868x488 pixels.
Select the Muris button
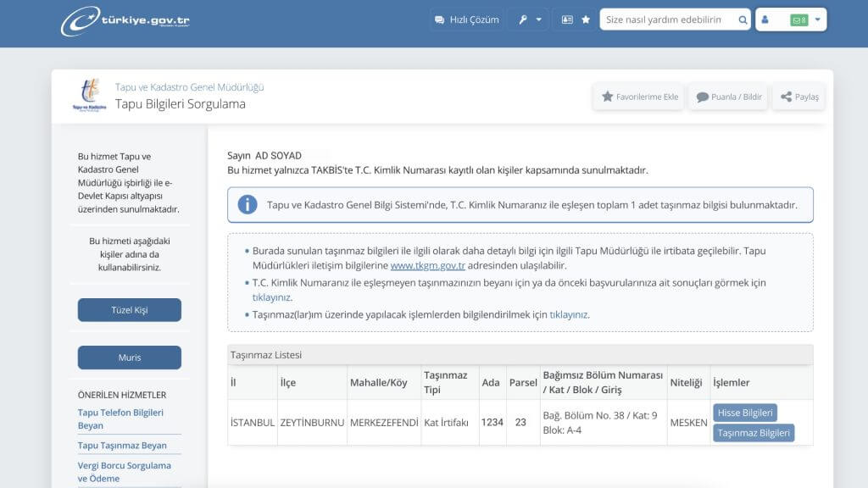130,358
